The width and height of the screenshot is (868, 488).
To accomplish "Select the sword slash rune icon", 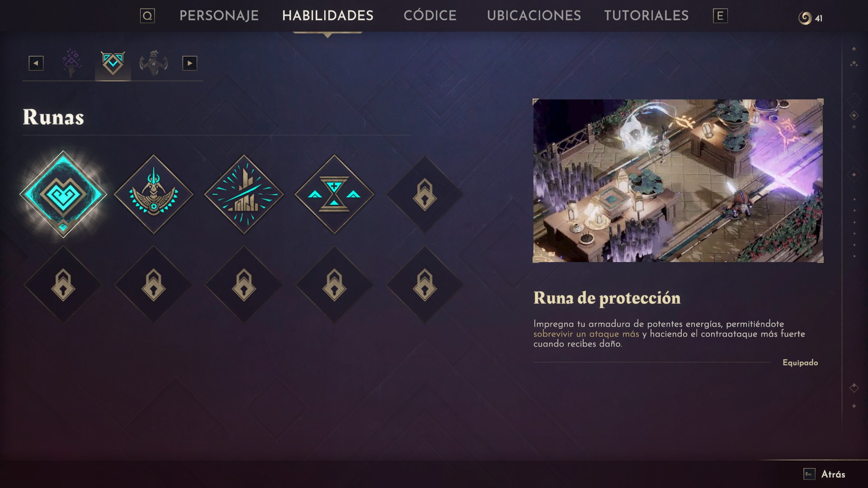I will (244, 194).
